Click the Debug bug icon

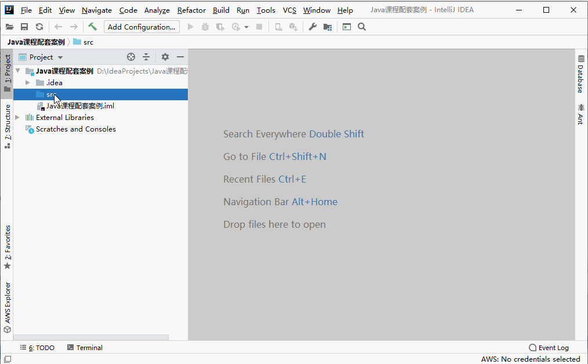point(205,27)
